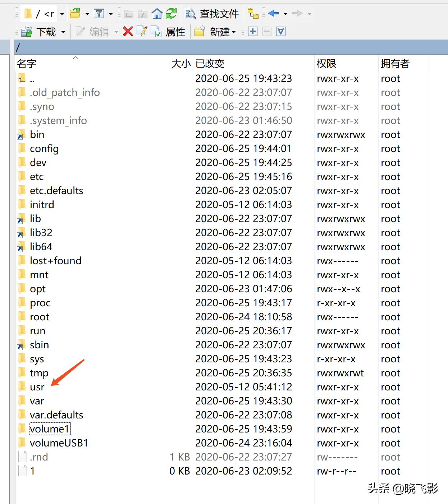Click the red X delete icon
448x504 pixels.
(128, 32)
